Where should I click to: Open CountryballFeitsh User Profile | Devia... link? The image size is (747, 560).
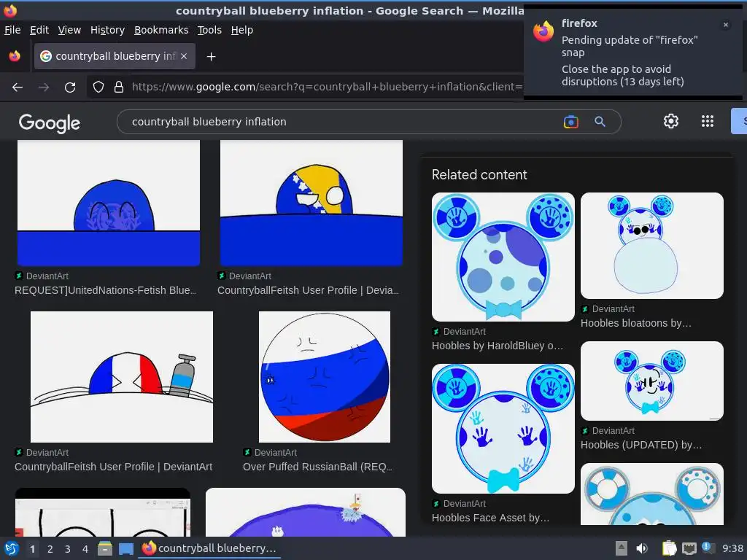[309, 290]
